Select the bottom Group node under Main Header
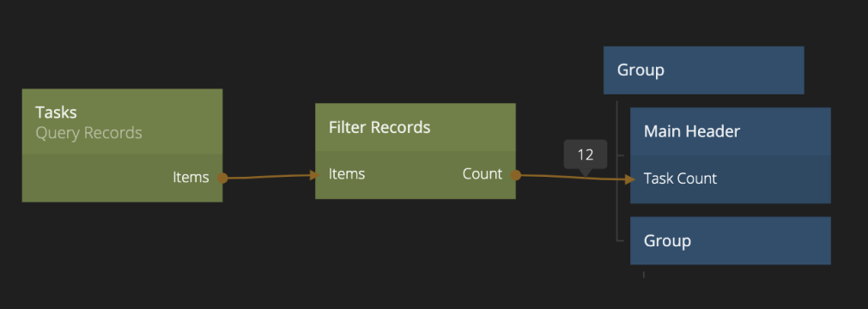868x309 pixels. pyautogui.click(x=730, y=241)
